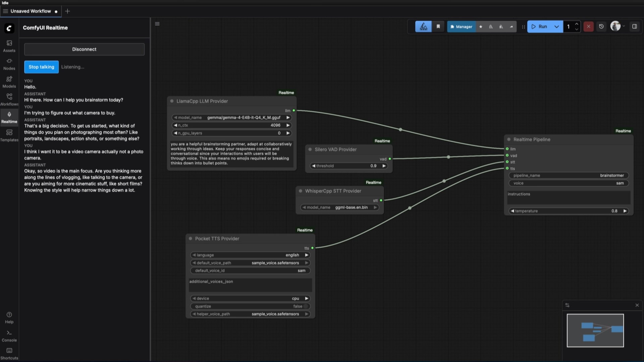Open the model_name gemma dropdown
The width and height of the screenshot is (644, 362).
231,118
